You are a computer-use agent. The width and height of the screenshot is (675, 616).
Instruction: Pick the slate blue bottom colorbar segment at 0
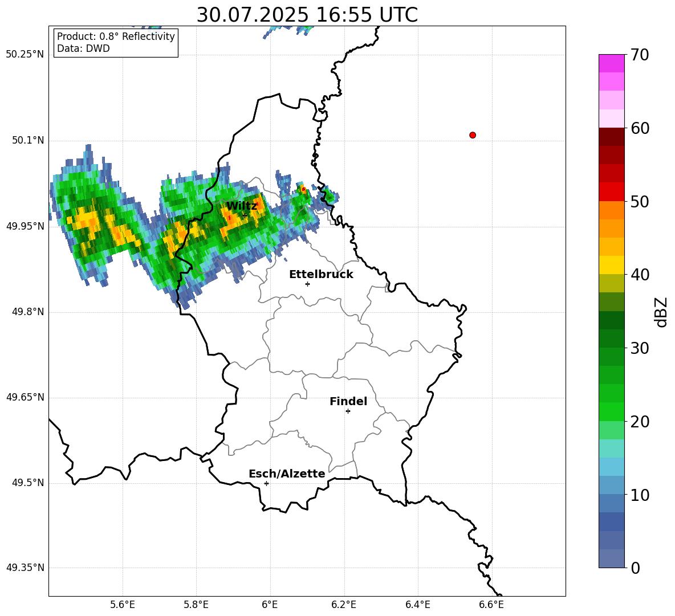click(x=611, y=558)
